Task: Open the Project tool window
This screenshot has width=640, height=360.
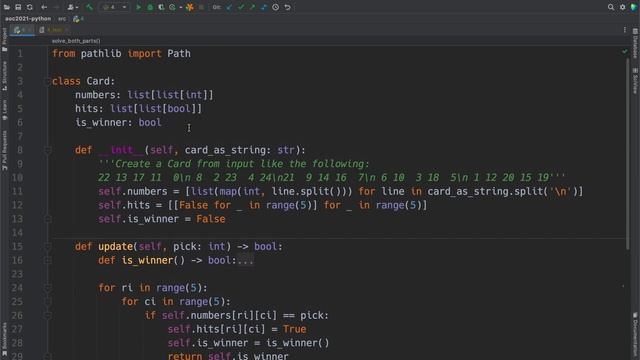Action: pos(4,39)
